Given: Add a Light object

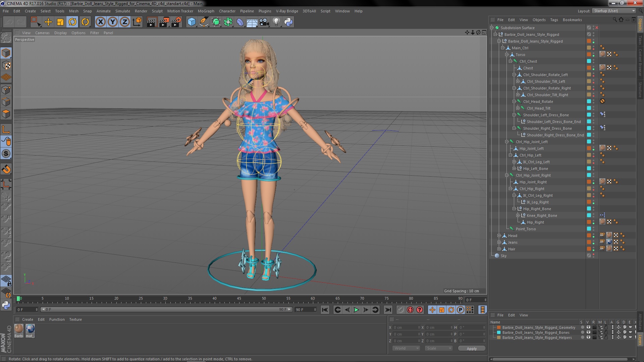Looking at the screenshot, I should pos(276,22).
